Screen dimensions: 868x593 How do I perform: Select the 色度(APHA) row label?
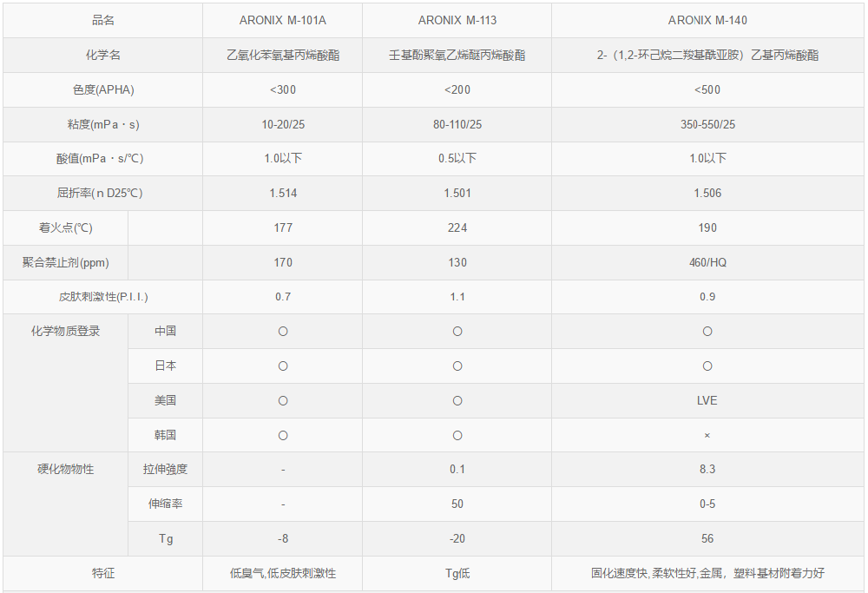pos(102,89)
